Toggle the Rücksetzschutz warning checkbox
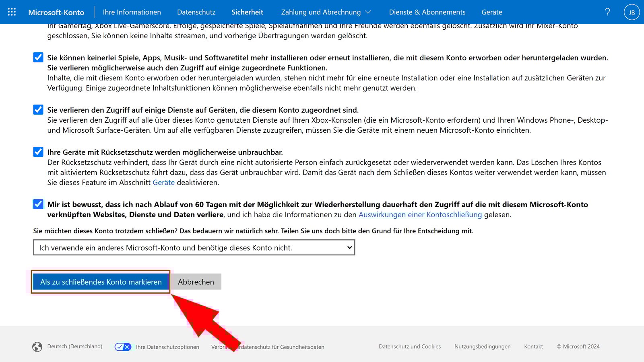This screenshot has height=362, width=644. tap(38, 152)
